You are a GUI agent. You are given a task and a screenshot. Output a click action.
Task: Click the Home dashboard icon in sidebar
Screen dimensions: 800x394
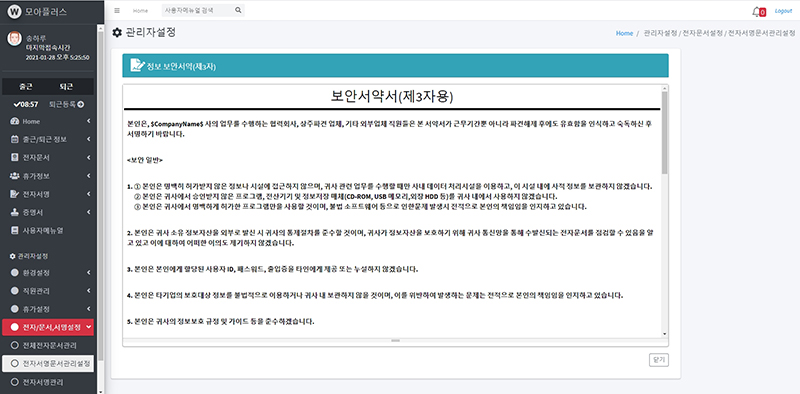point(14,121)
